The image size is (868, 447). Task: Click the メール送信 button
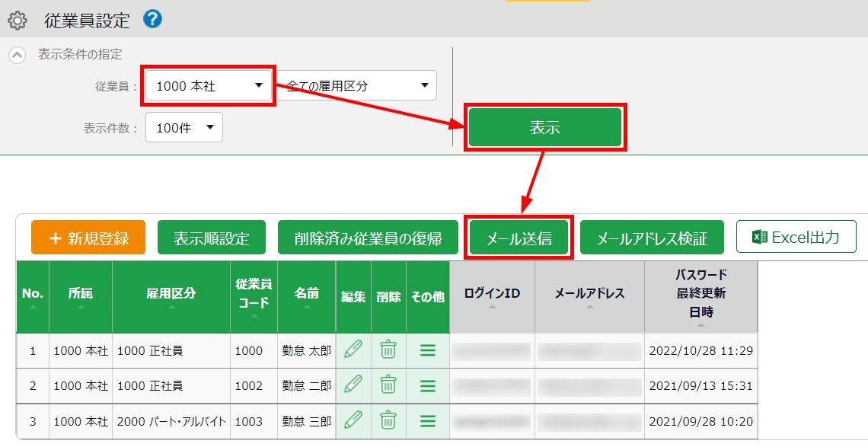pos(519,238)
